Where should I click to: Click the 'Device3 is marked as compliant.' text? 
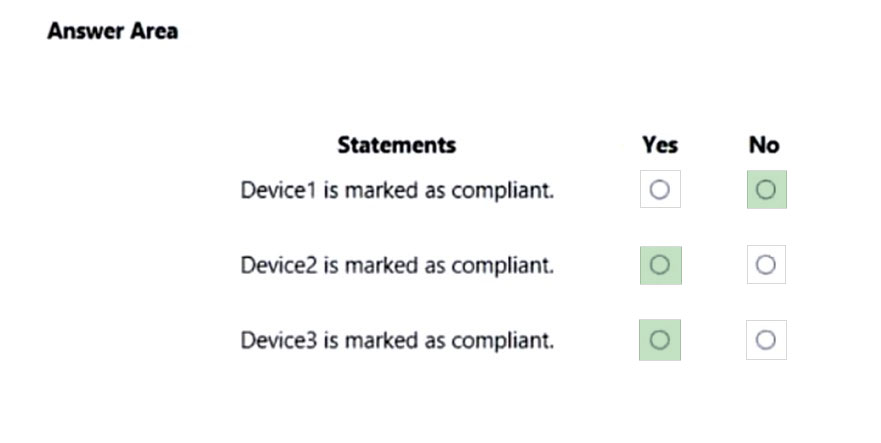coord(397,341)
